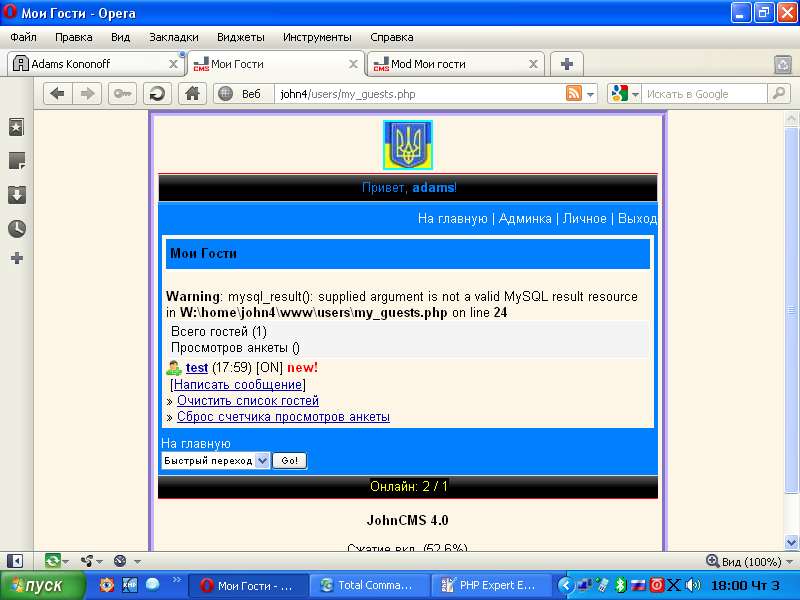Go to the browser Home page icon
Image resolution: width=800 pixels, height=600 pixels.
click(x=192, y=94)
